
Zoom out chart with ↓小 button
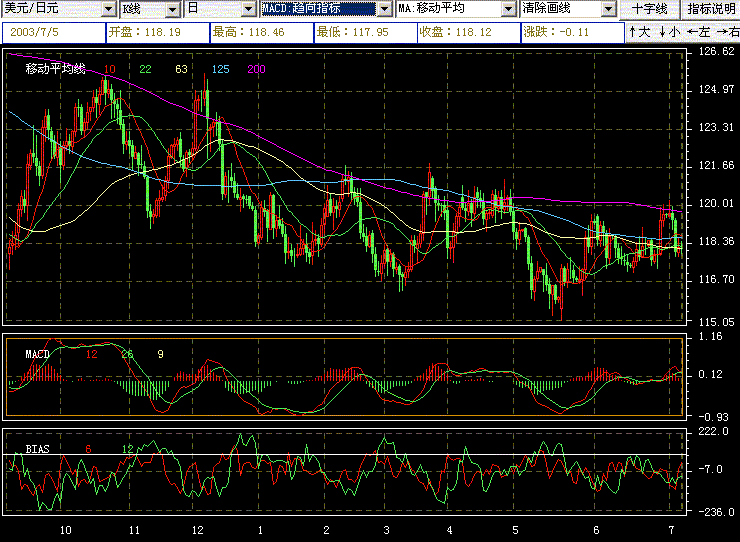click(x=668, y=32)
